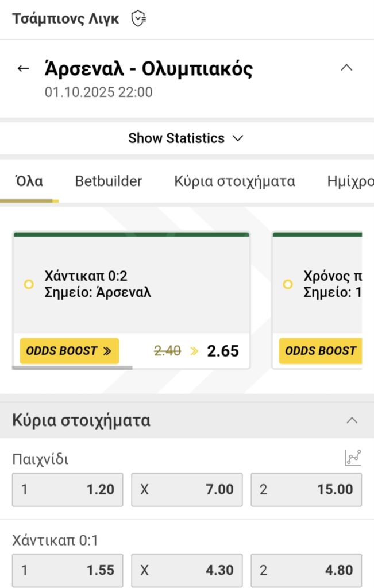This screenshot has width=374, height=588.
Task: Select boosted odds 2.65 for Άρσεναλ handicap
Action: tap(223, 351)
